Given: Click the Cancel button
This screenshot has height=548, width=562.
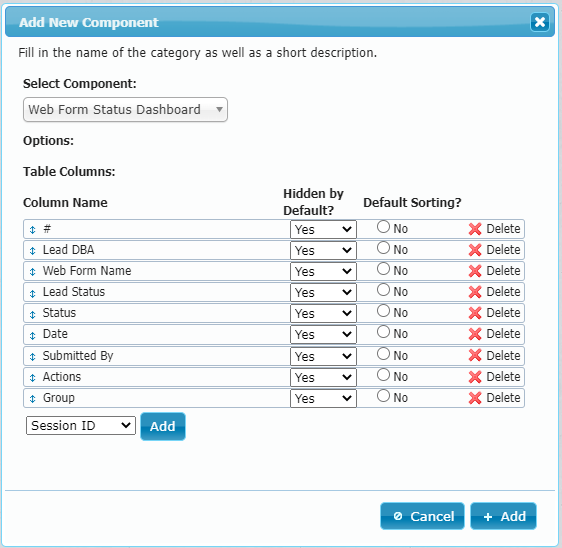Looking at the screenshot, I should [x=422, y=516].
